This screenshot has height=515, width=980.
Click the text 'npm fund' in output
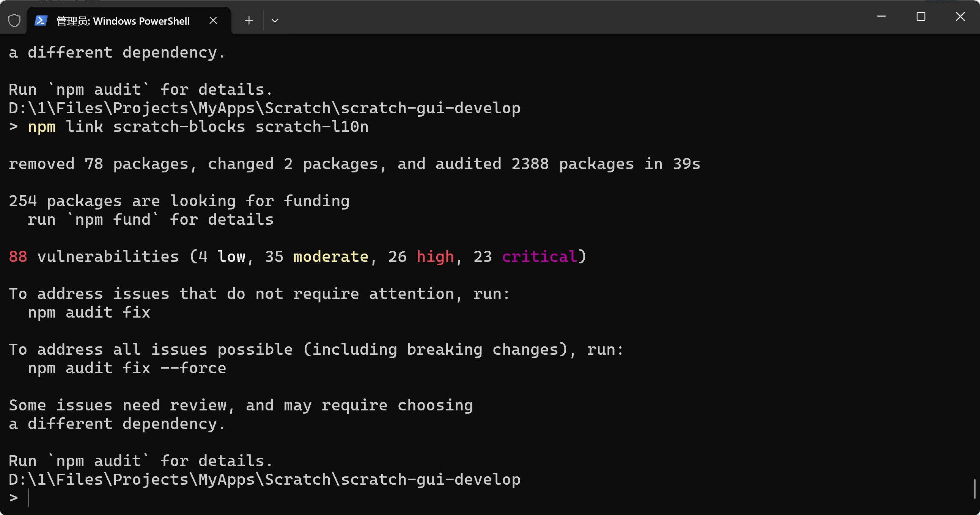click(113, 220)
